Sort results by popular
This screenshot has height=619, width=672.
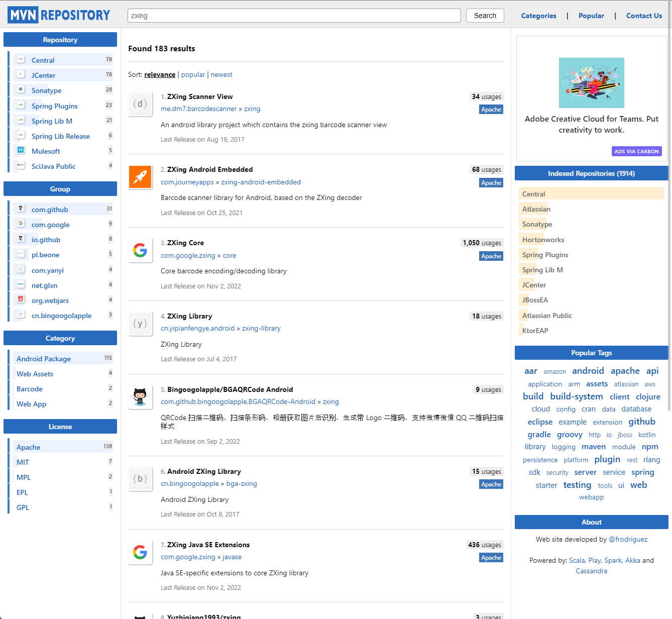[x=193, y=74]
